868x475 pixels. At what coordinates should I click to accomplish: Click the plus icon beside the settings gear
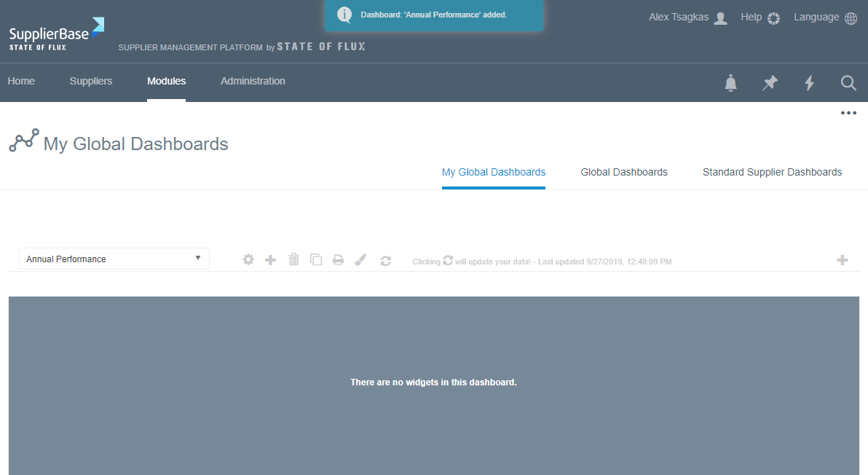pyautogui.click(x=270, y=259)
